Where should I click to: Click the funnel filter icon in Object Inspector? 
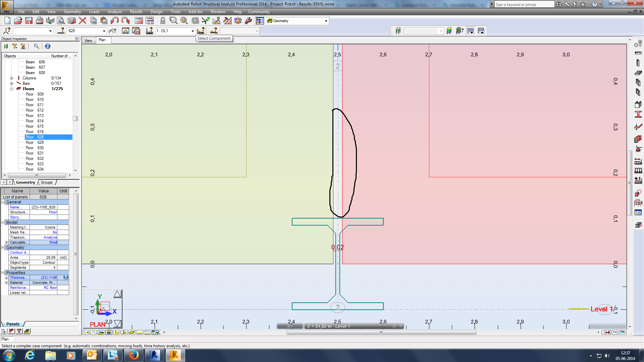pos(15,46)
